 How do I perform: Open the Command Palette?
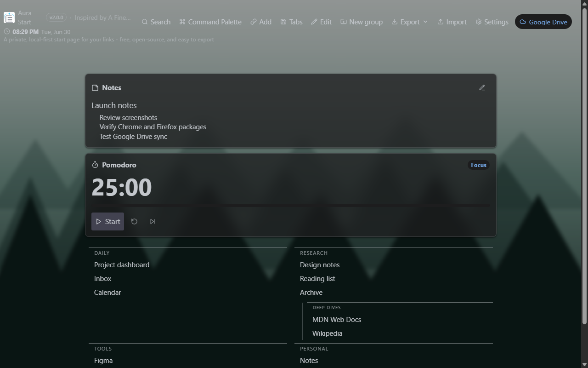coord(210,22)
